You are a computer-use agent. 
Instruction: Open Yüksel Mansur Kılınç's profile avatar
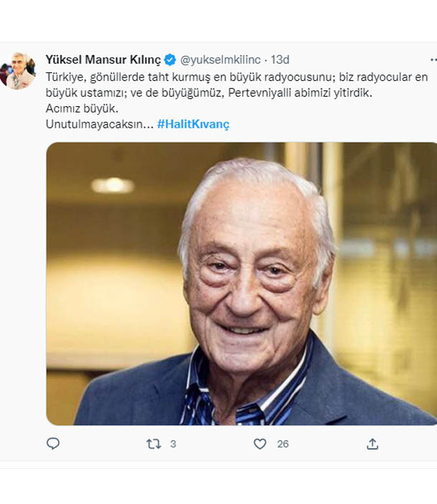[20, 70]
